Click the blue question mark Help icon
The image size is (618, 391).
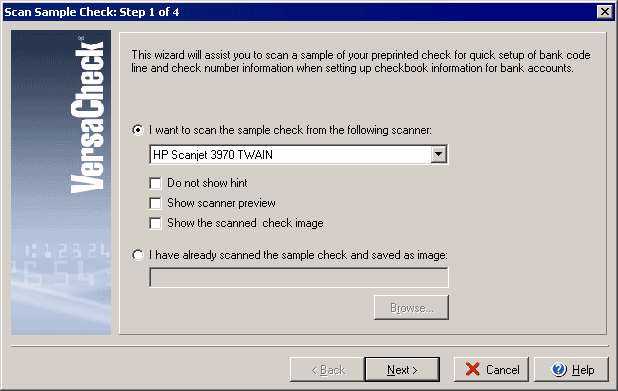click(x=558, y=369)
